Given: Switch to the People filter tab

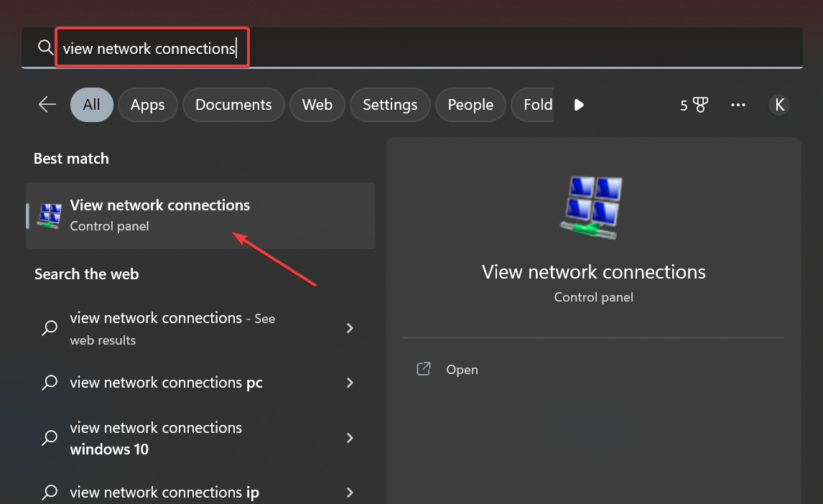Looking at the screenshot, I should coord(470,104).
